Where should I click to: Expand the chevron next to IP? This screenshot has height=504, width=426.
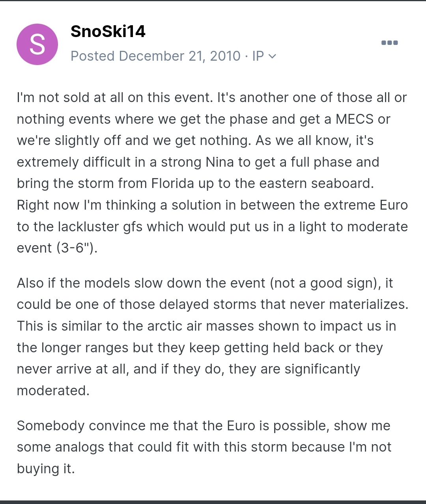(x=272, y=56)
